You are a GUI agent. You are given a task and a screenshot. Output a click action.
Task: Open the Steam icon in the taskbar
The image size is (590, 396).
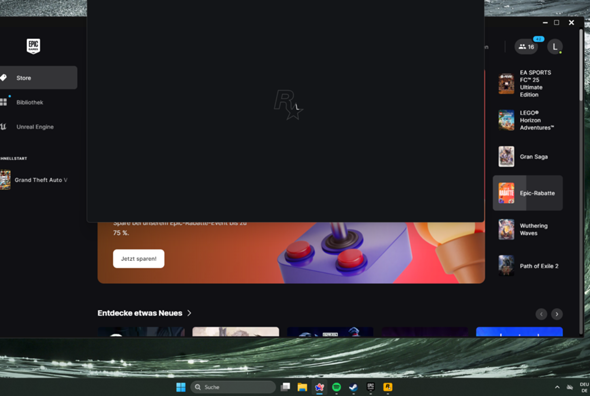[x=353, y=387]
